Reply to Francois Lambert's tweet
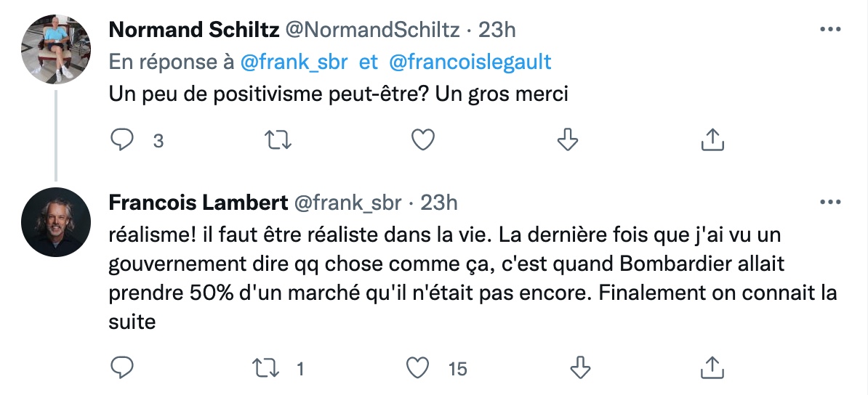Screen dimensions: 868x395 tap(122, 368)
